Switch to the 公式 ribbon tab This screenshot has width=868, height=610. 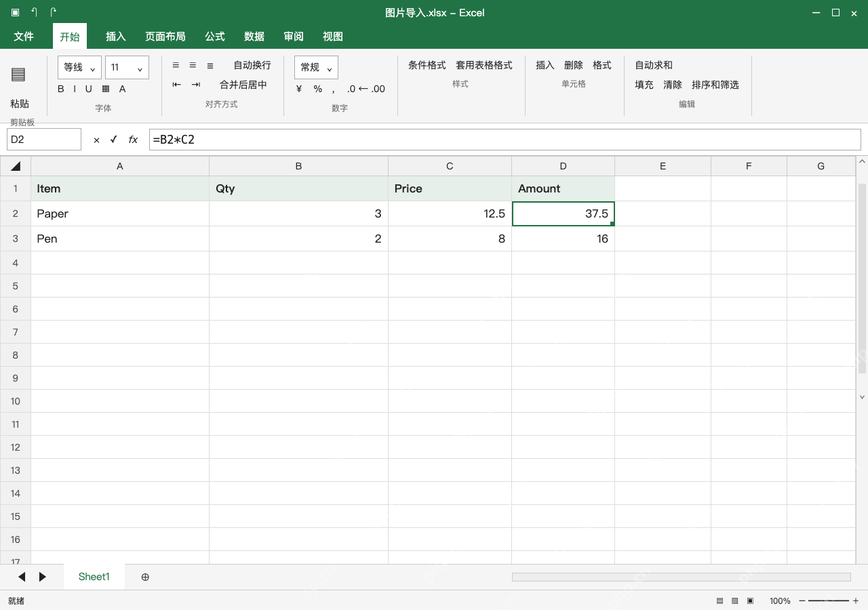click(x=215, y=37)
